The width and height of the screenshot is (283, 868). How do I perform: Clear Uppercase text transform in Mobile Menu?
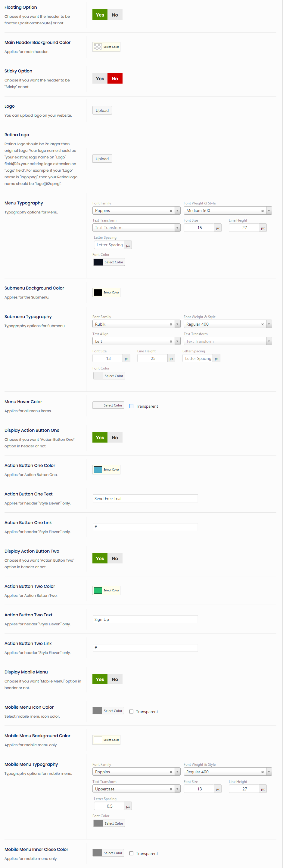171,789
